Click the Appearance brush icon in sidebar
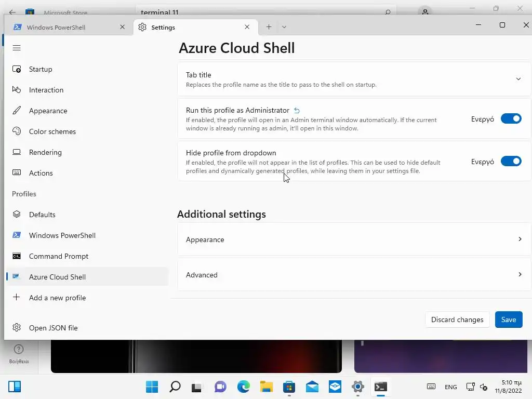 pos(17,111)
